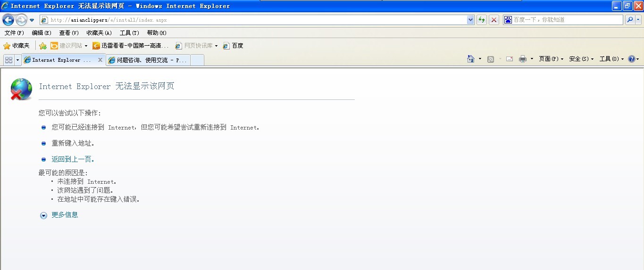The height and width of the screenshot is (270, 644).
Task: Click the Read Mail envelope icon
Action: pos(510,59)
